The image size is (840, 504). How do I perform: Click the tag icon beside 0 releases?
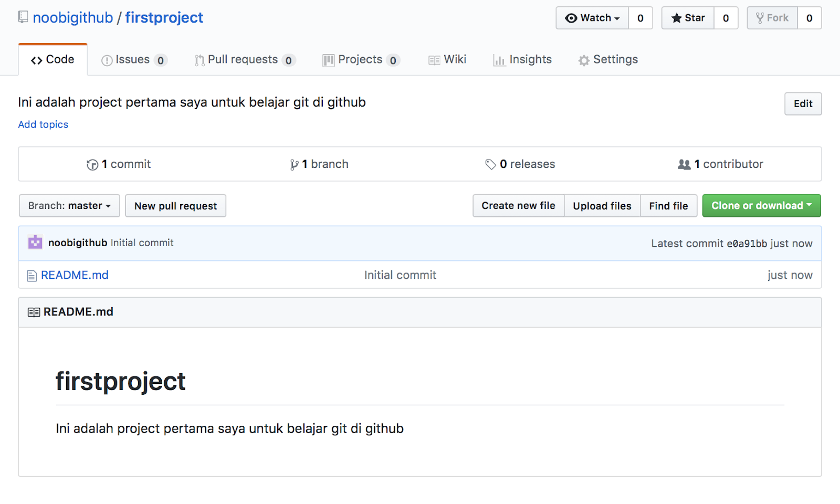pos(490,165)
